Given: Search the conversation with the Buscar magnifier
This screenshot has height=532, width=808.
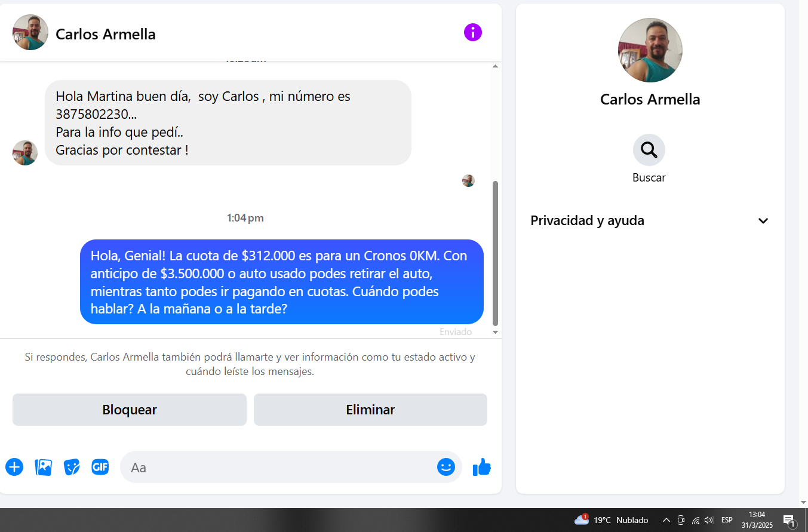Looking at the screenshot, I should click(x=649, y=150).
